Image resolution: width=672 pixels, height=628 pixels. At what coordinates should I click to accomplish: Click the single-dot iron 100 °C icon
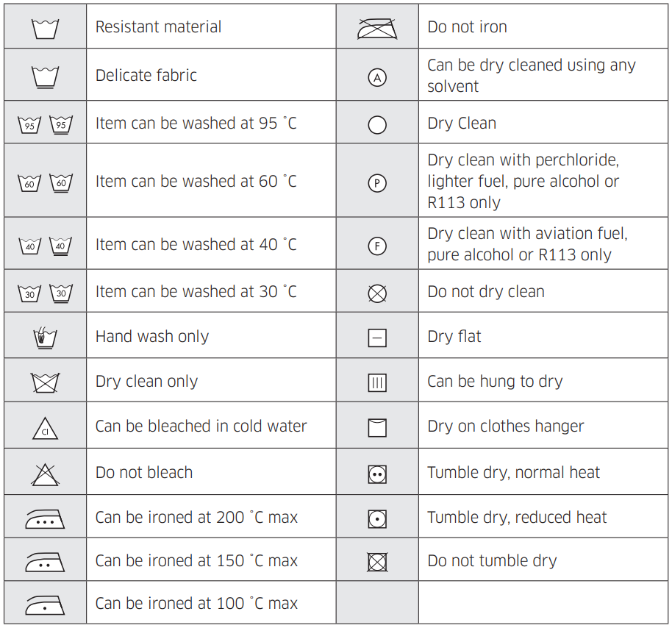[x=45, y=606]
